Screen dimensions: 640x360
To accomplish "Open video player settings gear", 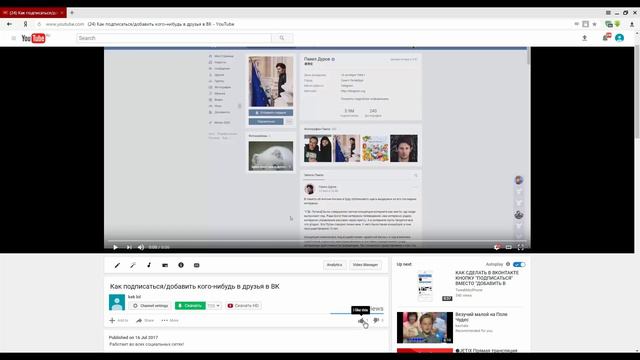I will tap(497, 247).
